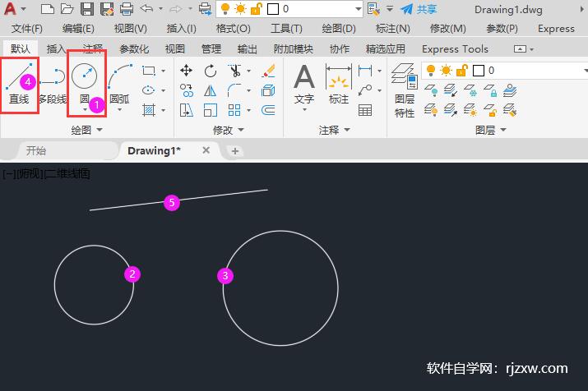The height and width of the screenshot is (391, 588).
Task: Switch to the Insert (插入) ribbon tab
Action: pos(56,48)
